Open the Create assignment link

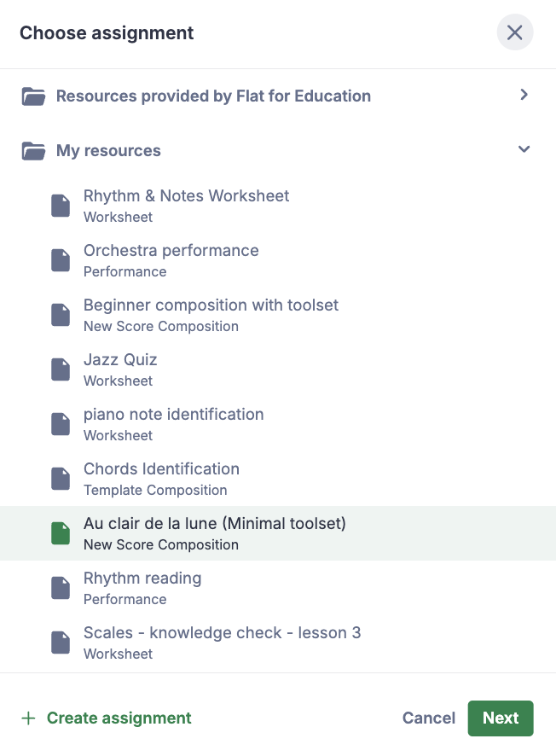coord(119,718)
